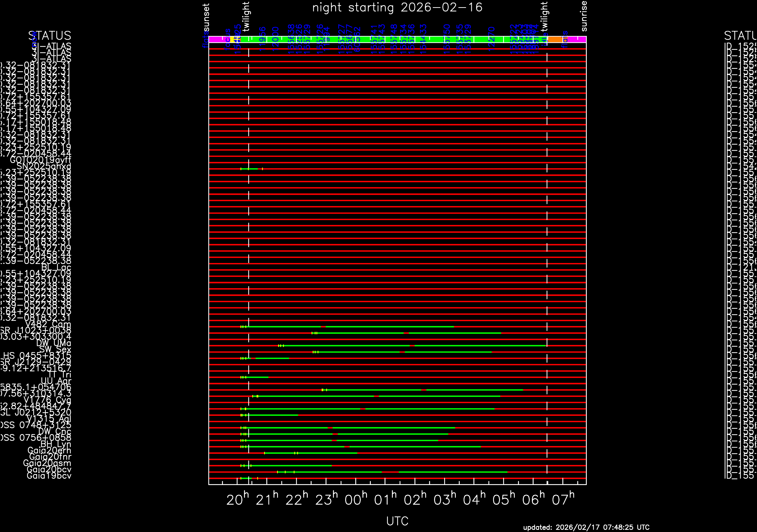
Task: Select the GOTO2019ayff target label
Action: tap(41, 160)
